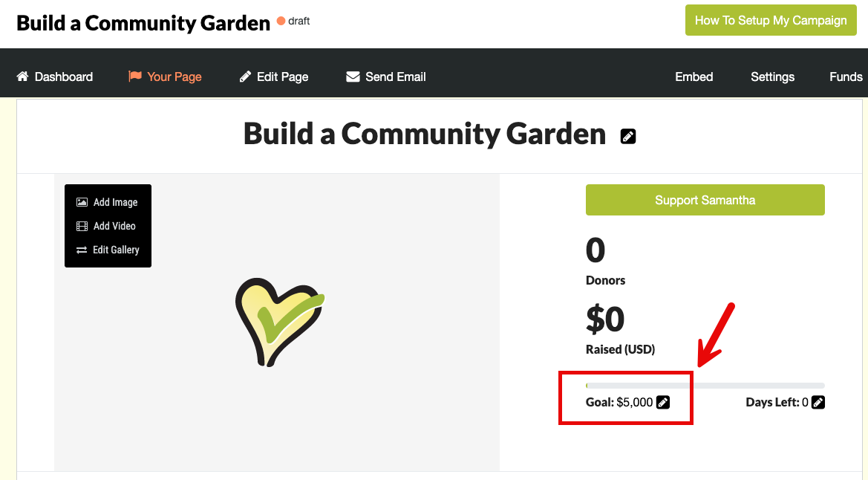
Task: Click the orange flag icon for Your Page
Action: 134,76
